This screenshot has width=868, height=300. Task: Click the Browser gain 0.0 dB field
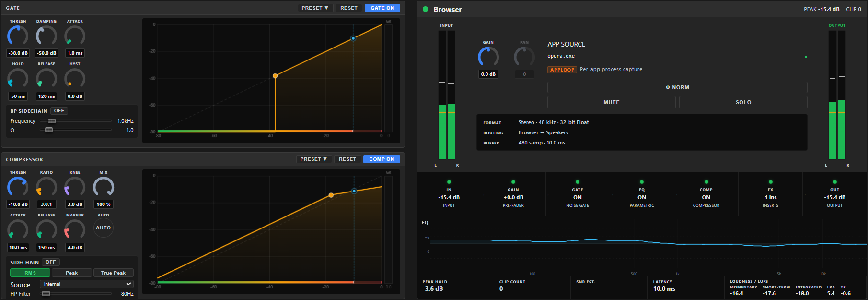pyautogui.click(x=488, y=74)
